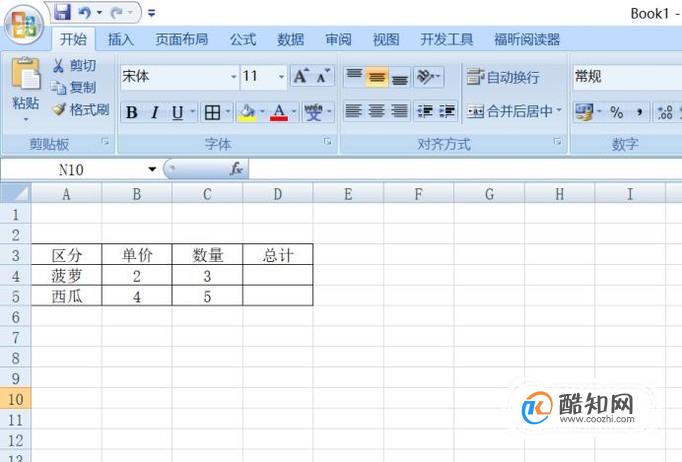Select the 总计 header cell

[x=277, y=254]
